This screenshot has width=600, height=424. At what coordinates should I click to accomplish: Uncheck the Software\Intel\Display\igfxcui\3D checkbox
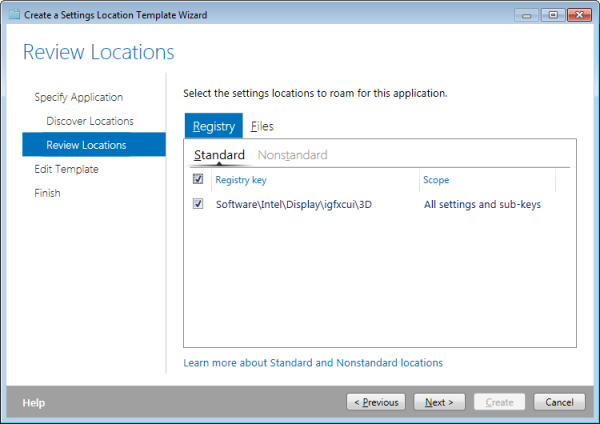pyautogui.click(x=198, y=204)
